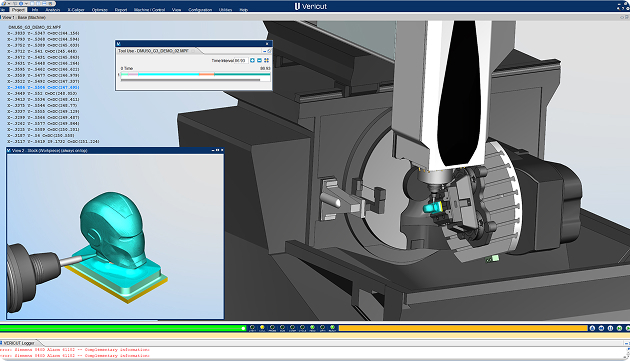Select the Tool Use DMU50_G3_DEMO tab
This screenshot has height=361, width=630.
[153, 51]
